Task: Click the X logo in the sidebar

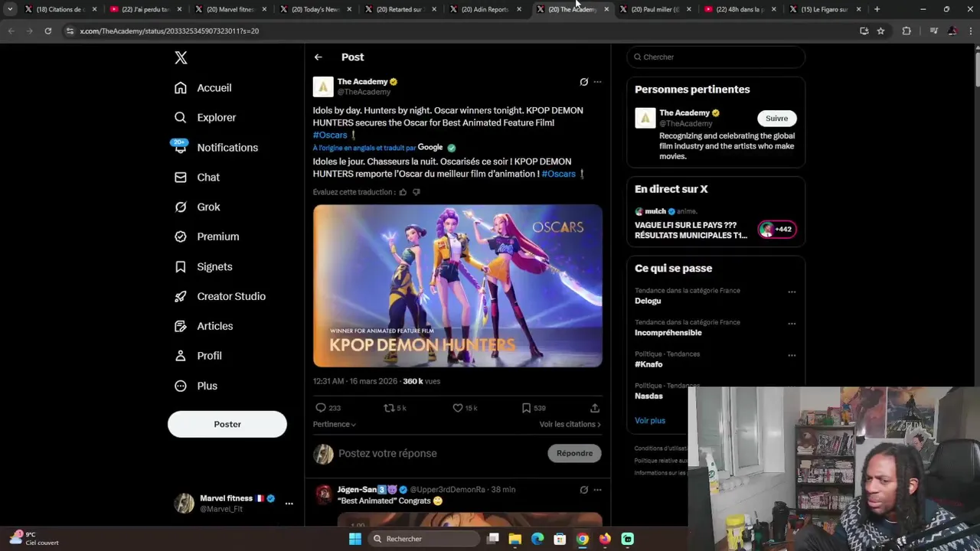Action: (x=181, y=57)
